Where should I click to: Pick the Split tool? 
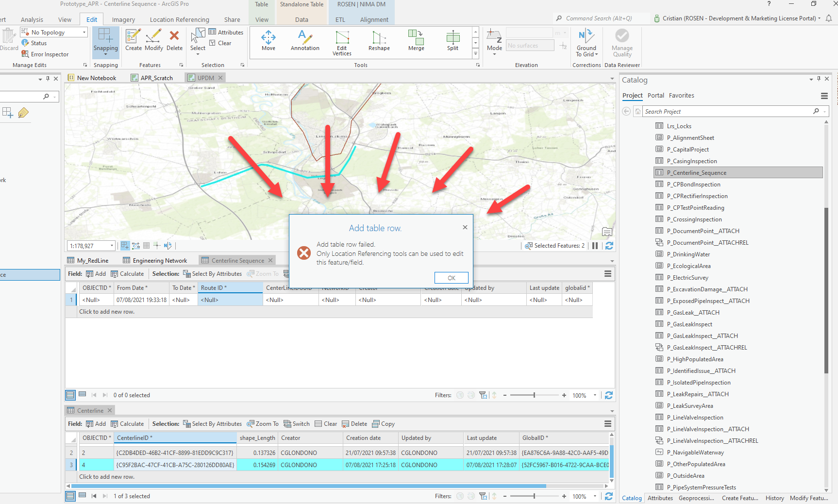(453, 41)
